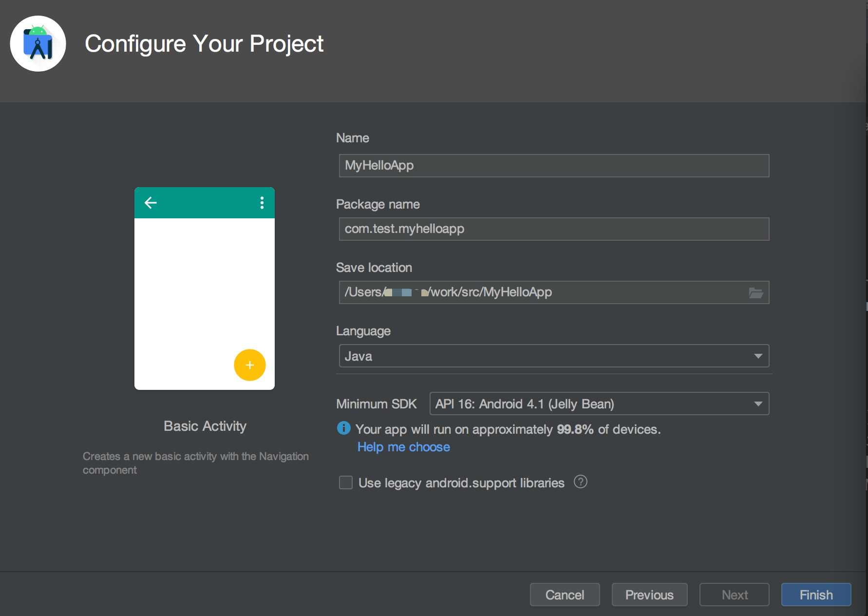The height and width of the screenshot is (616, 868).
Task: Click the Help me choose link
Action: [x=403, y=447]
